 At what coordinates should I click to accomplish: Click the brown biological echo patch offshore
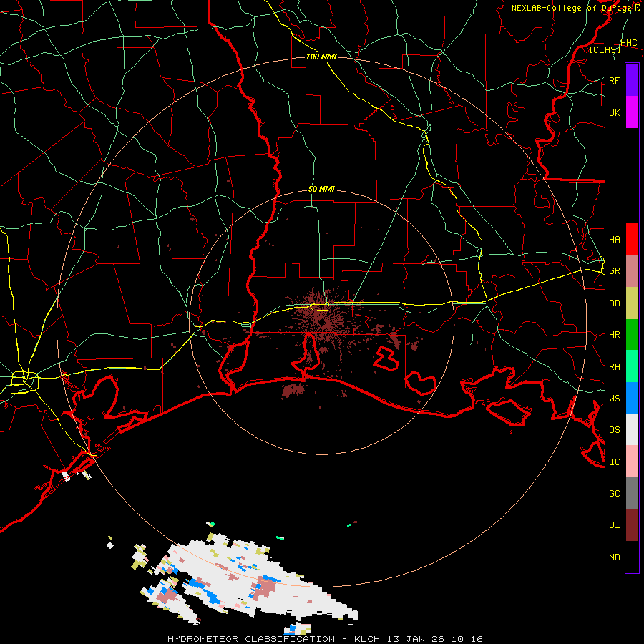click(293, 391)
